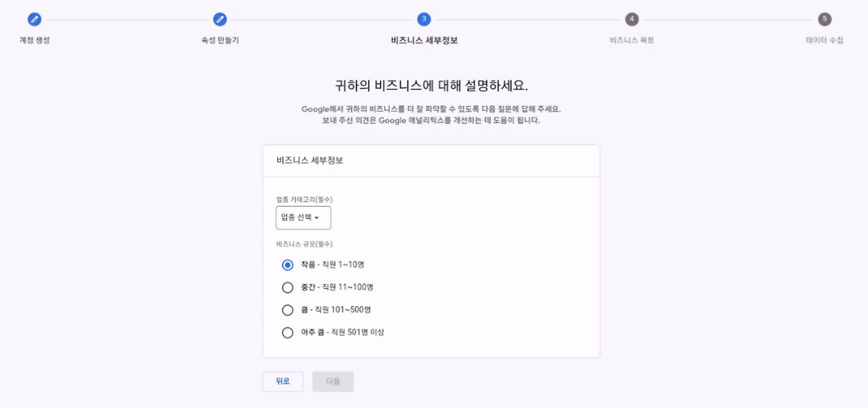Click the 비즈니스 목표 step label
The height and width of the screenshot is (408, 868).
(x=630, y=41)
